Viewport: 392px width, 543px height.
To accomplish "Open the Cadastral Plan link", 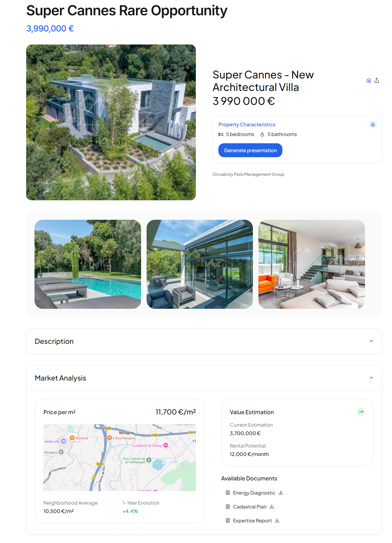I will click(x=250, y=507).
